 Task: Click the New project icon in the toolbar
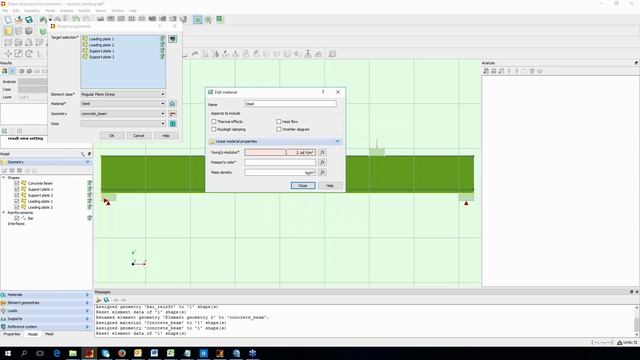8,20
